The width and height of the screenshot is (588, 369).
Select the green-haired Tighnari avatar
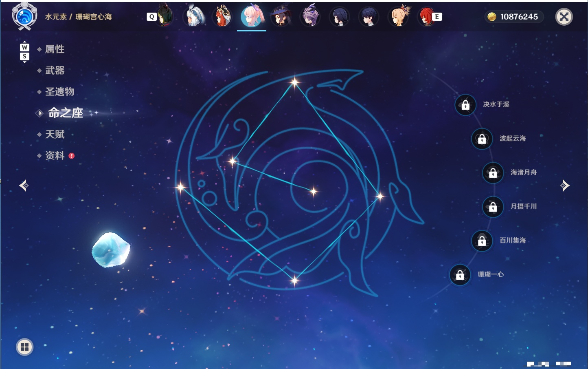165,16
